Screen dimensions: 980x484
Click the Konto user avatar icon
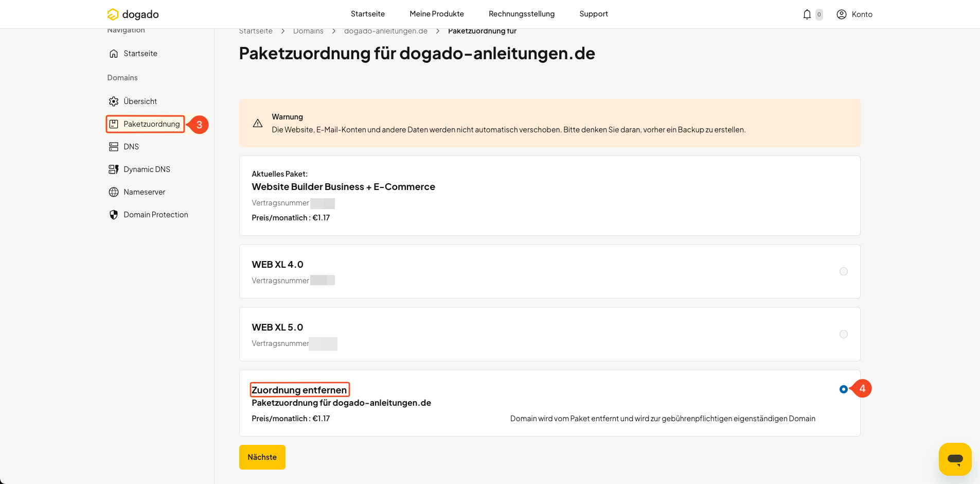point(842,14)
